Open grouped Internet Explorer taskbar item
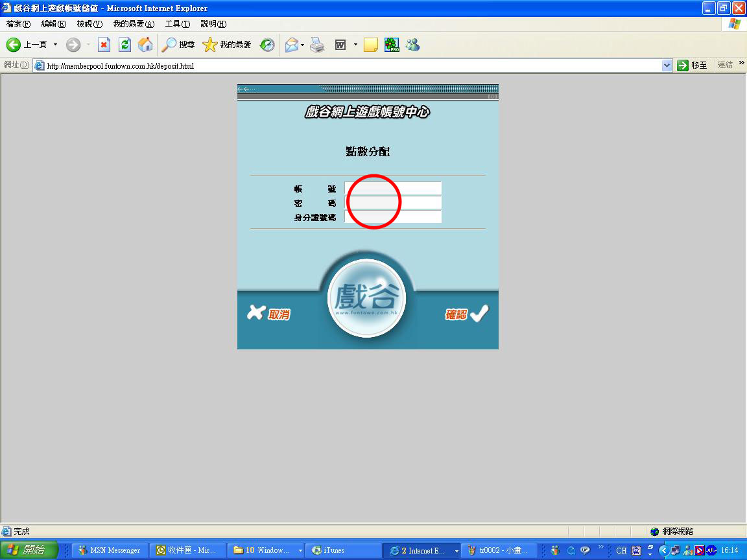 tap(422, 550)
